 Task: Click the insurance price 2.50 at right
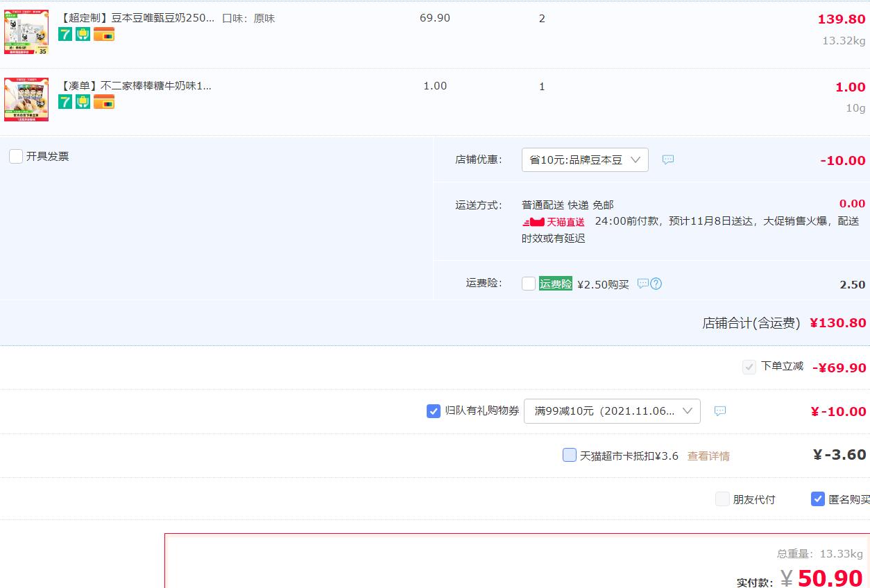pos(853,285)
